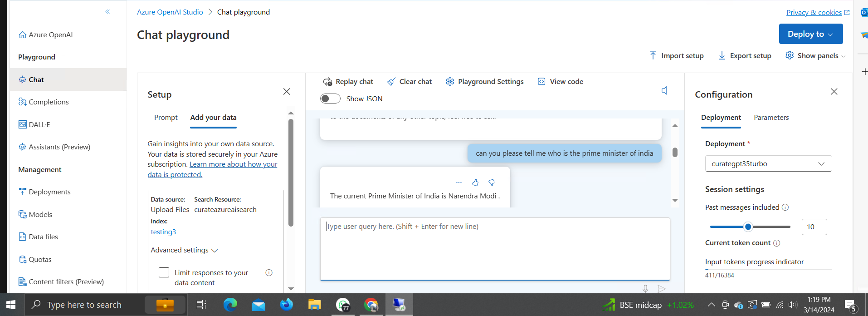Click the Setup panel vertical scrollbar

click(291, 173)
